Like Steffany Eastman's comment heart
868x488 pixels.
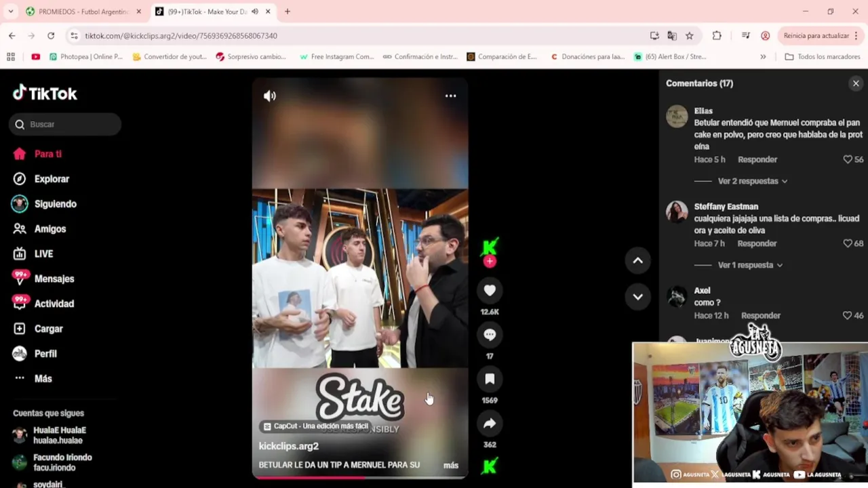[847, 243]
